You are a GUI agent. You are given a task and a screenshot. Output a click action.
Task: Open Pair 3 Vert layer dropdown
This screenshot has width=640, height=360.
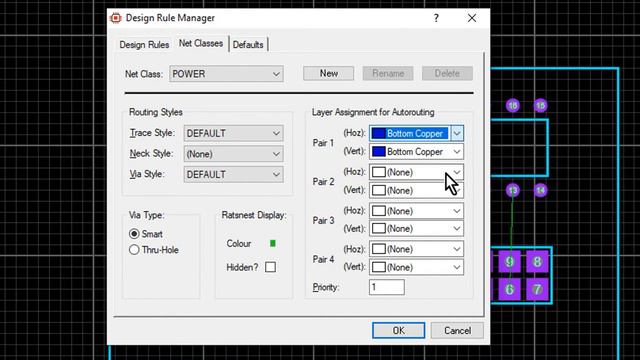416,229
